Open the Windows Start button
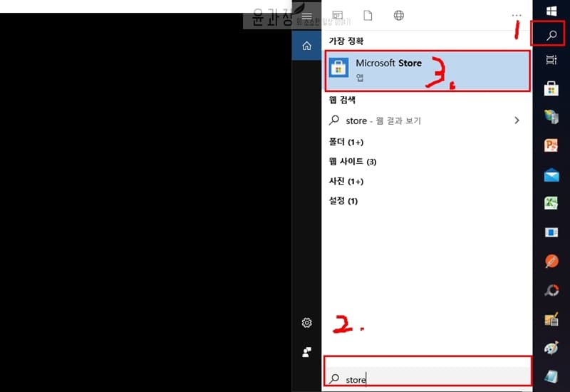570x392 pixels. point(551,11)
